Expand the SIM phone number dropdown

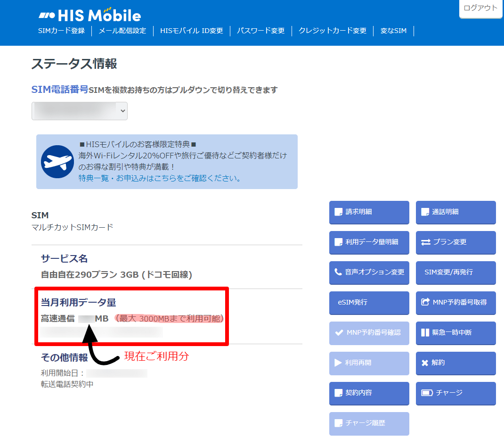(80, 111)
